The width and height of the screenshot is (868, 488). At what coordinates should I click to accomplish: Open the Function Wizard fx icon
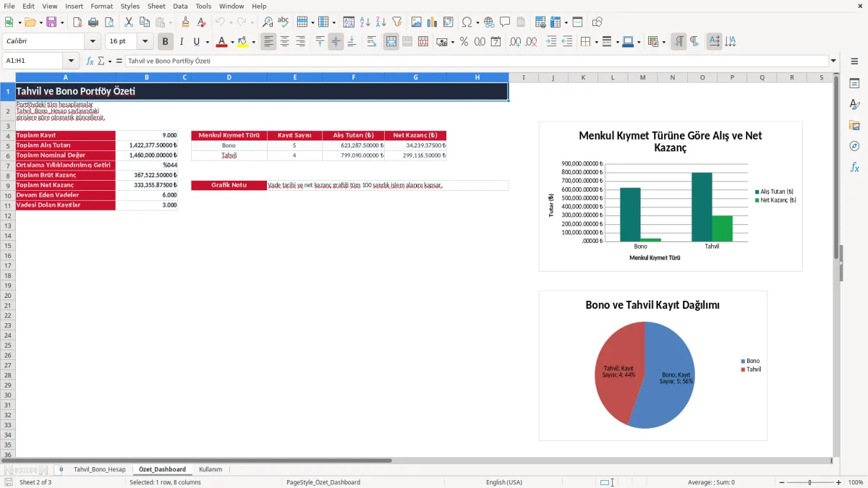point(90,61)
